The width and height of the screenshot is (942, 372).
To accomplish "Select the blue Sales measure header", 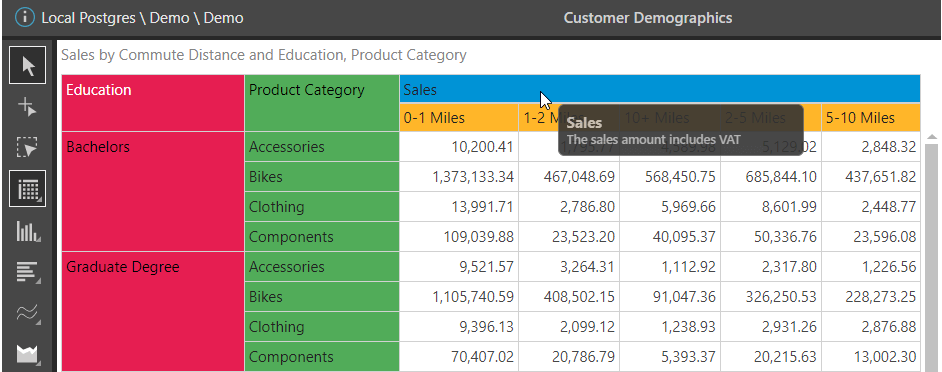I will [660, 89].
